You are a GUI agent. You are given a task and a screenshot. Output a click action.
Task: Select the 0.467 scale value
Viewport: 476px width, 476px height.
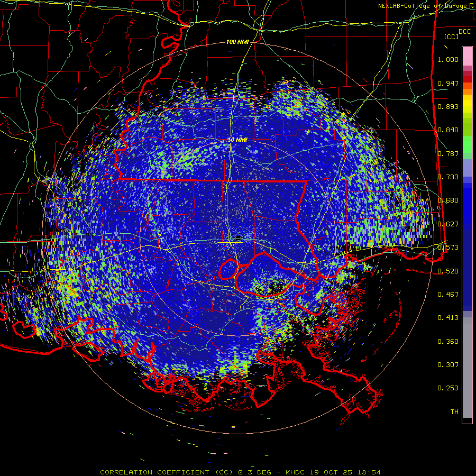pos(448,295)
